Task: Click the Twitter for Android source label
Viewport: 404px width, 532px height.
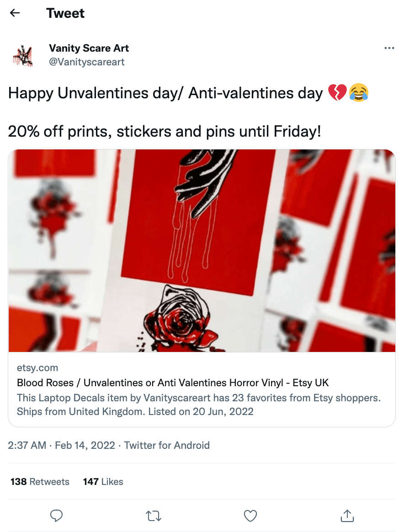Action: [167, 445]
